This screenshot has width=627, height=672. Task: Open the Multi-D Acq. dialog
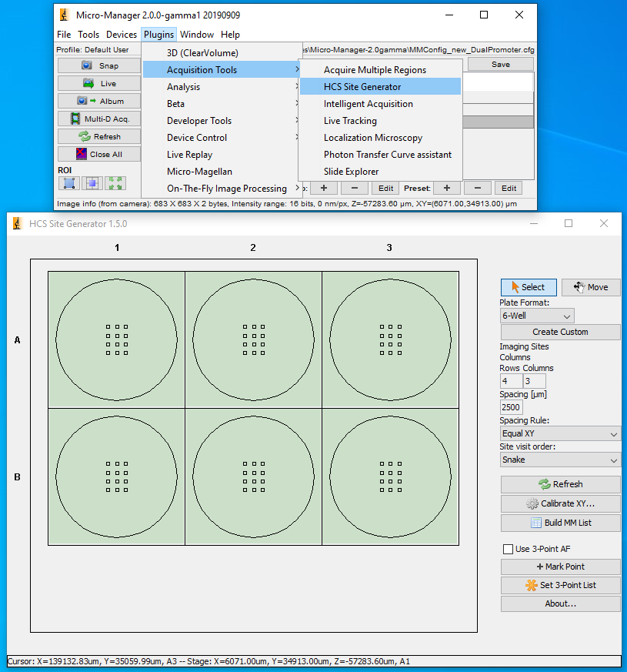[99, 119]
